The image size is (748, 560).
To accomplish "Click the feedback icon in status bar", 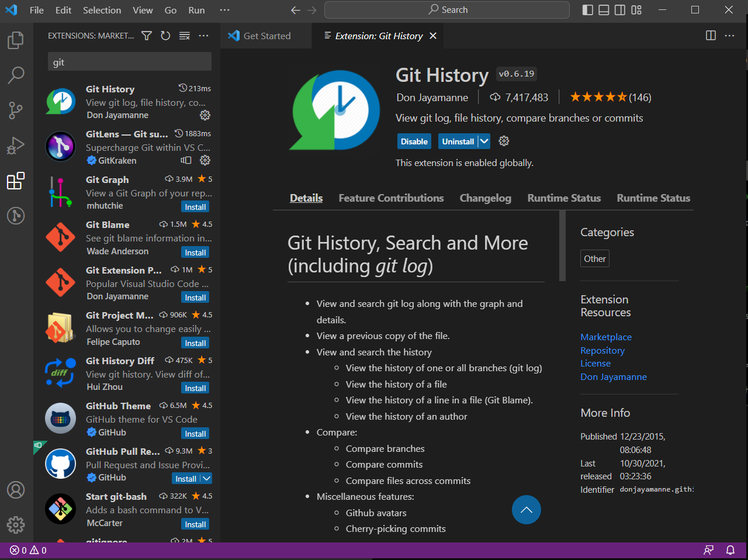I will [709, 550].
